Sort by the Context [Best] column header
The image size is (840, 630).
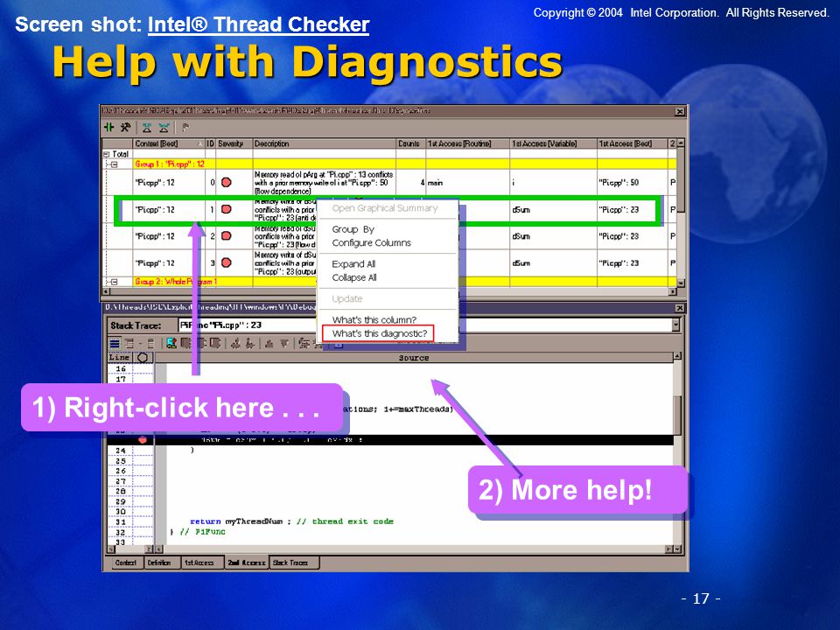(x=169, y=143)
